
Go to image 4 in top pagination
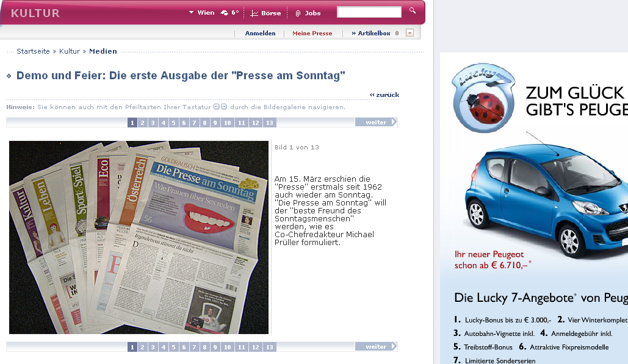[164, 123]
